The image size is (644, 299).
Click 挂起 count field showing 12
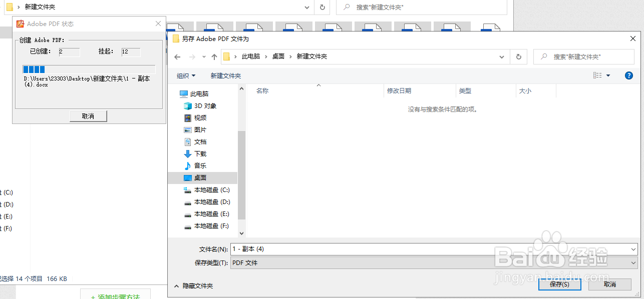[x=131, y=52]
